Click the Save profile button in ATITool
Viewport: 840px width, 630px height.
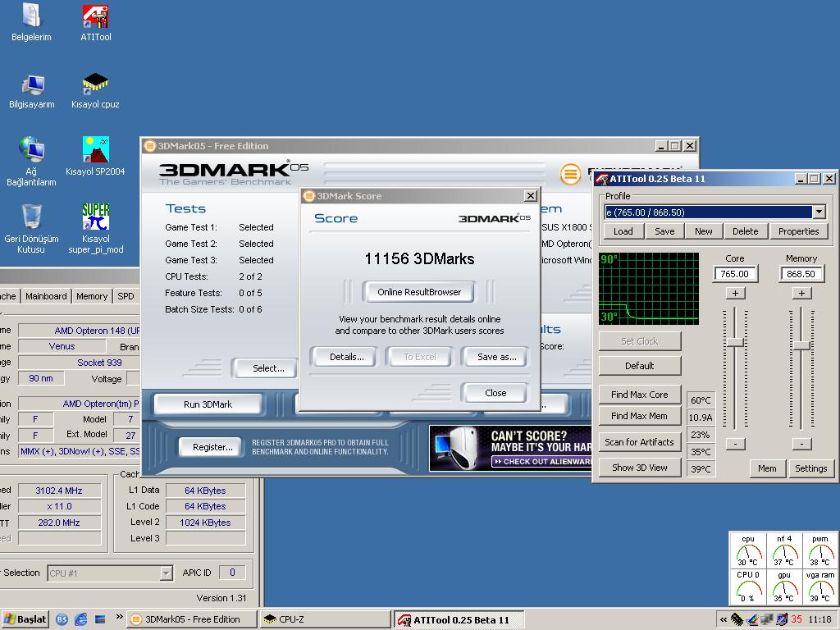[x=664, y=231]
